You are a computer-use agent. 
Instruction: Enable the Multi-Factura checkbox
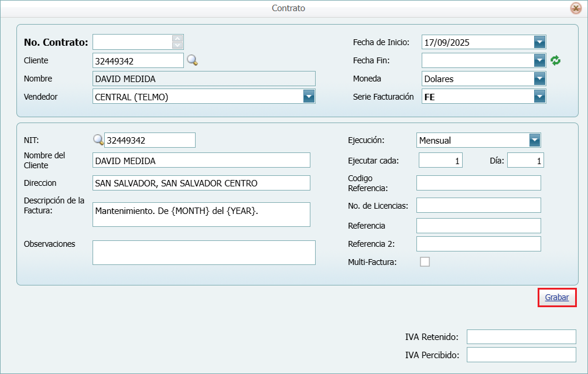(425, 261)
